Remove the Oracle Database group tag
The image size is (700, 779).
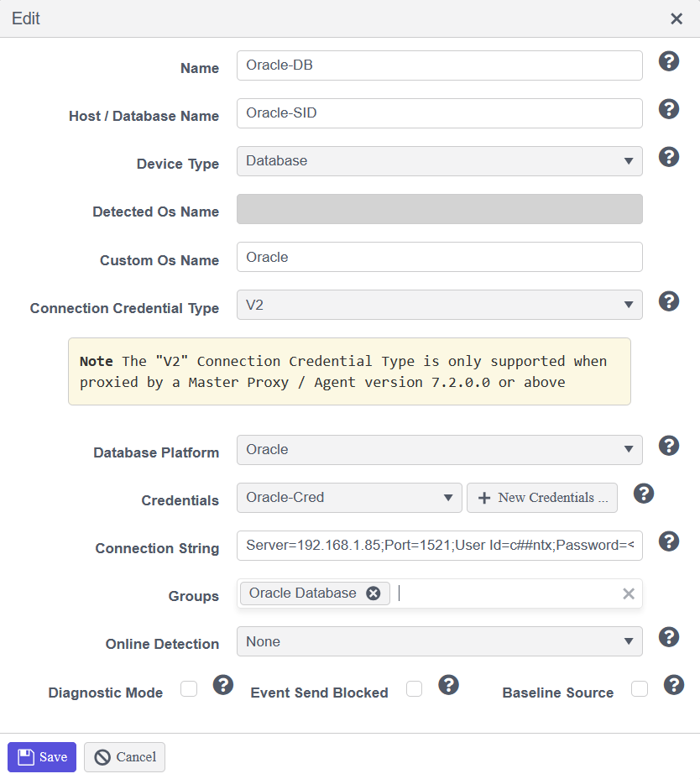coord(374,593)
